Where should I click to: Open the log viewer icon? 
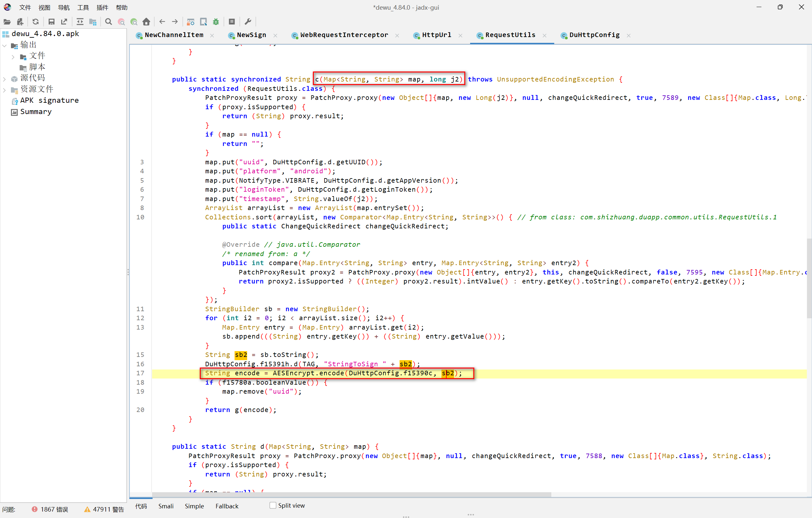pyautogui.click(x=232, y=22)
